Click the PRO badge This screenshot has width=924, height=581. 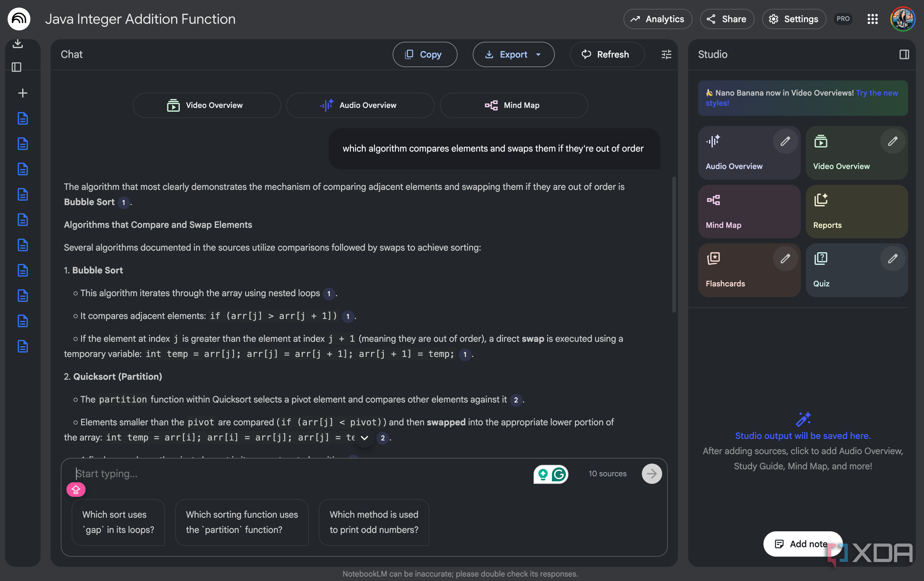coord(843,19)
